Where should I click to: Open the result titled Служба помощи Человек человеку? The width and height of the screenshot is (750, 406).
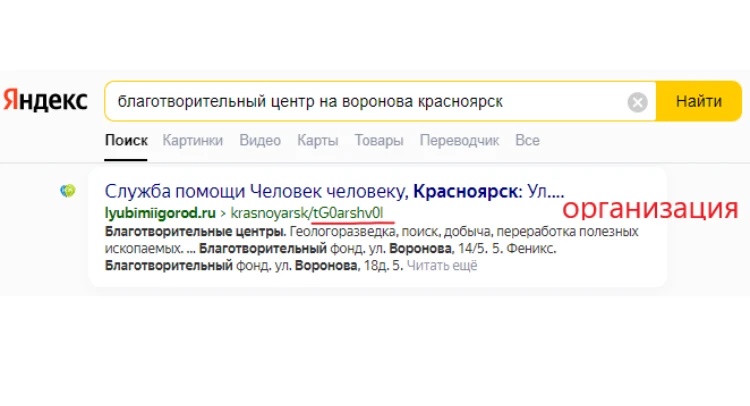[x=334, y=191]
